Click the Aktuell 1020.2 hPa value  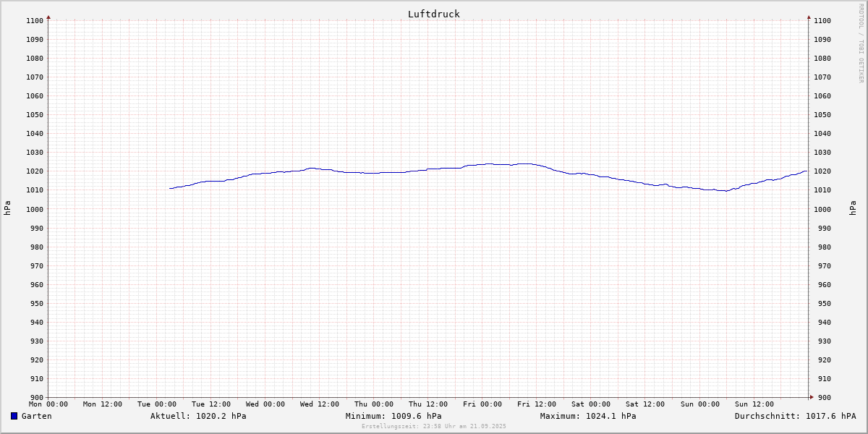[198, 416]
